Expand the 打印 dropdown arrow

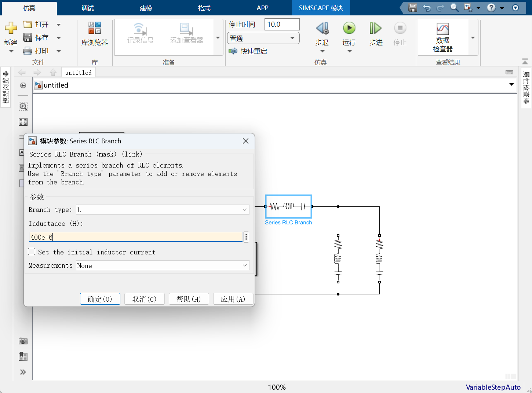pos(59,51)
